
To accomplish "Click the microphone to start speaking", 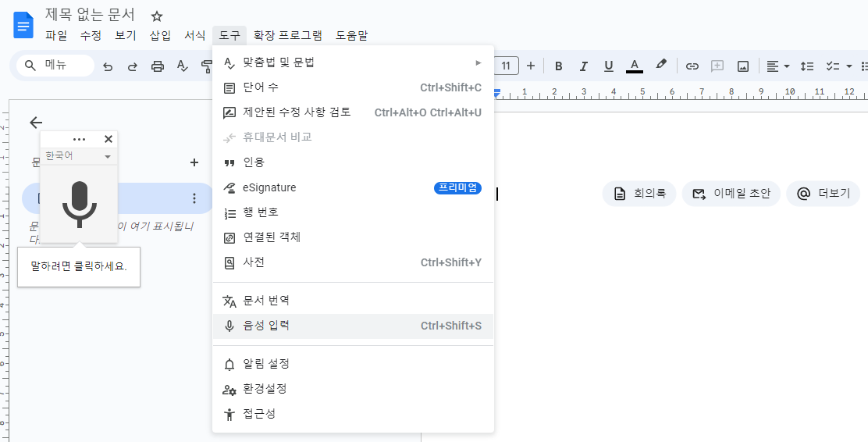I will (x=79, y=204).
